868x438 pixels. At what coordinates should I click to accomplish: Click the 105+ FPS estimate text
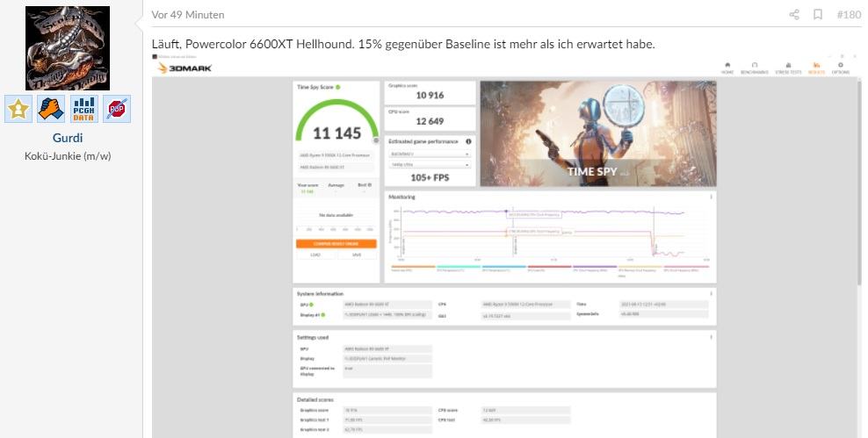(x=430, y=177)
